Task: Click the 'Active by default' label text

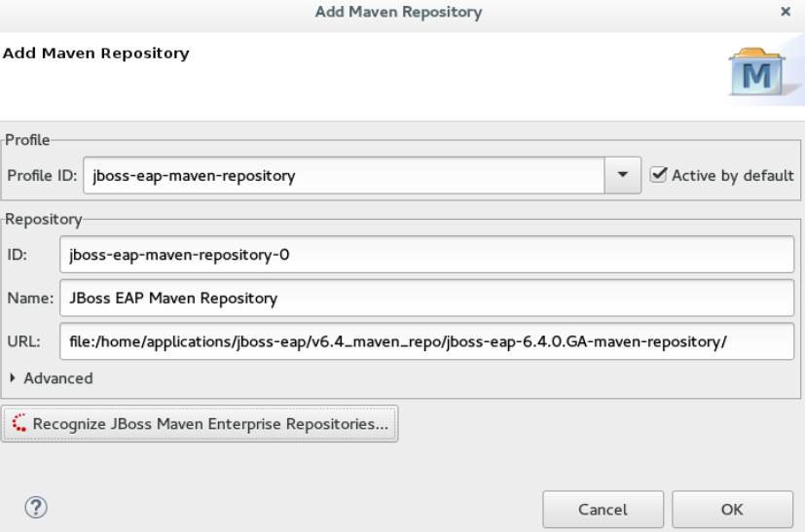Action: pos(732,176)
